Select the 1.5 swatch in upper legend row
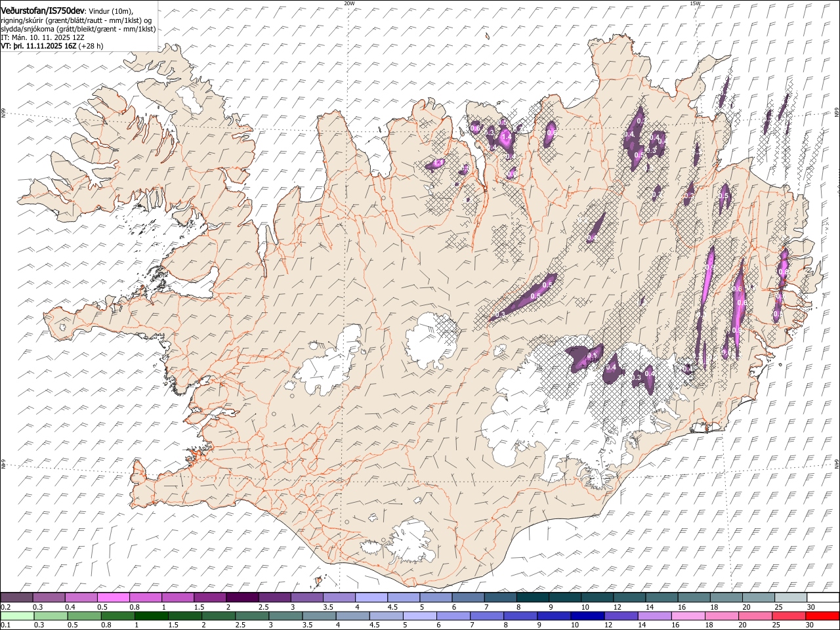840x630 pixels. click(210, 598)
